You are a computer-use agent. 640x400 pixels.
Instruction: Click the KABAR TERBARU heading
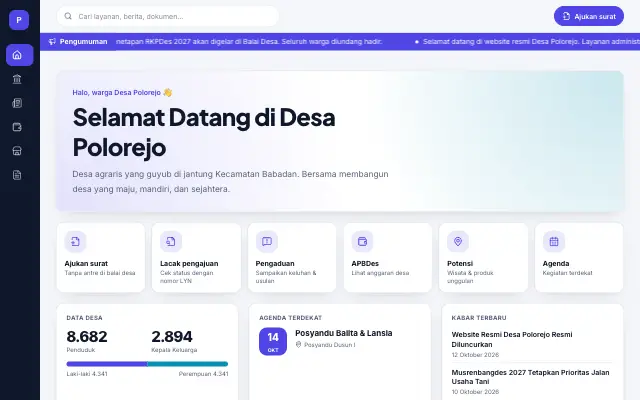coord(479,318)
